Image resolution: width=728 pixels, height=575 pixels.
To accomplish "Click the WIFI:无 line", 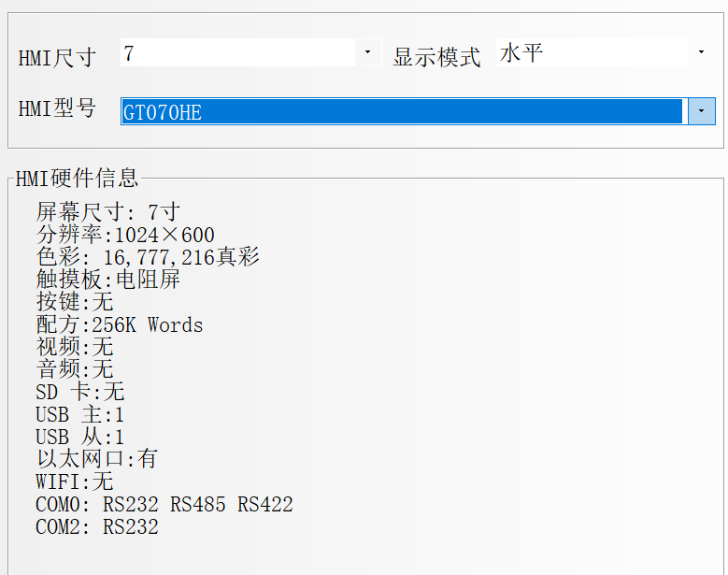I will (x=75, y=482).
